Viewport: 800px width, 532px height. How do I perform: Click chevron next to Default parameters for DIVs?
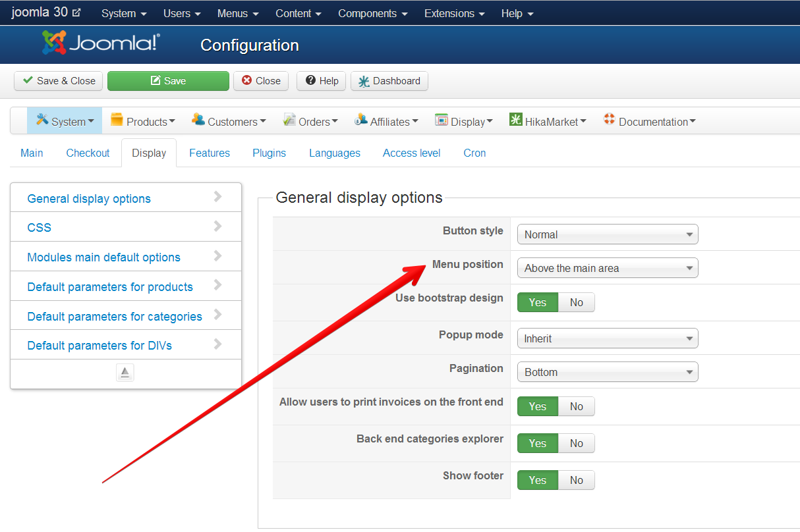point(218,344)
